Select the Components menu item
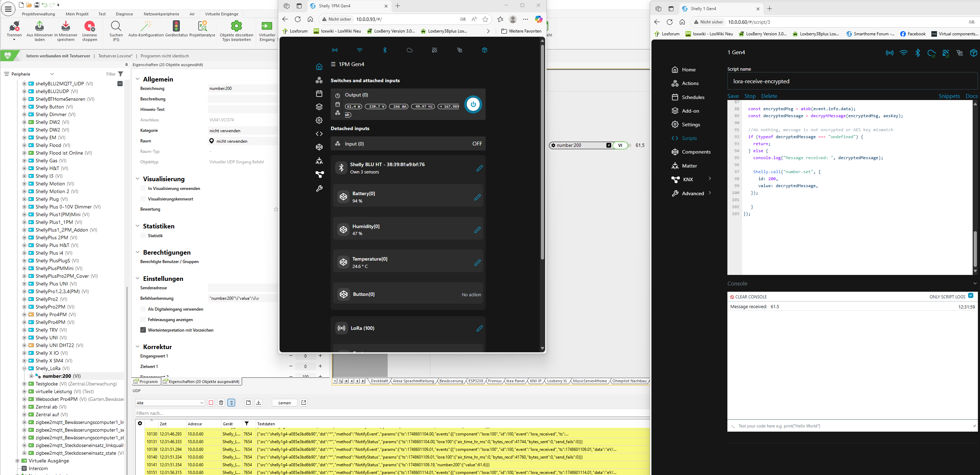The image size is (980, 475). [x=696, y=152]
